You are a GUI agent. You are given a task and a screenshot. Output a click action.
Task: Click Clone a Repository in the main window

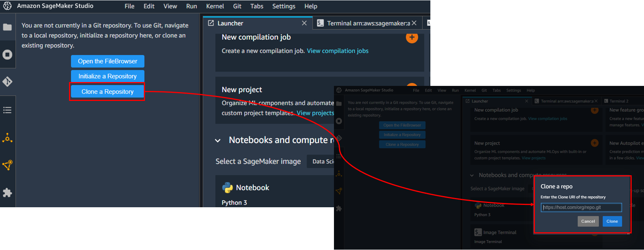pyautogui.click(x=108, y=92)
